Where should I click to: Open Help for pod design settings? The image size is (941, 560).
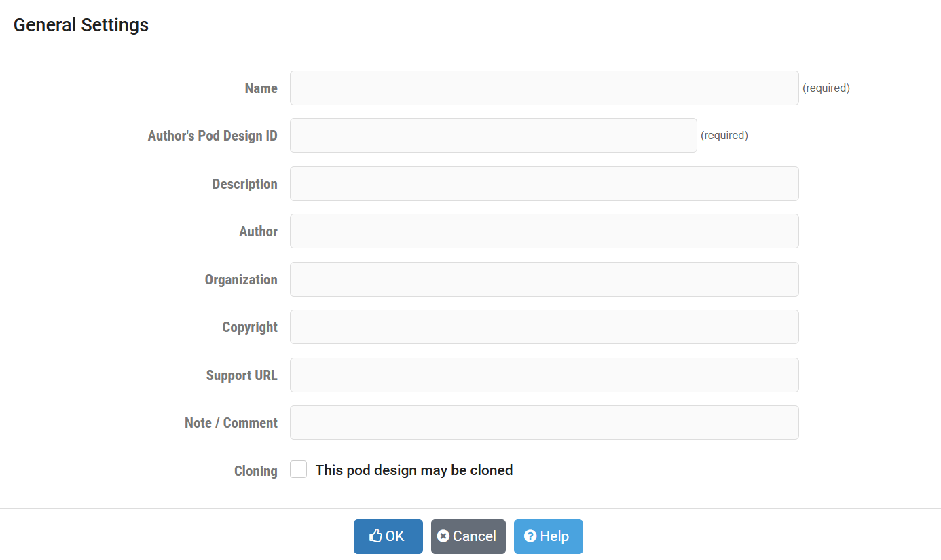548,536
